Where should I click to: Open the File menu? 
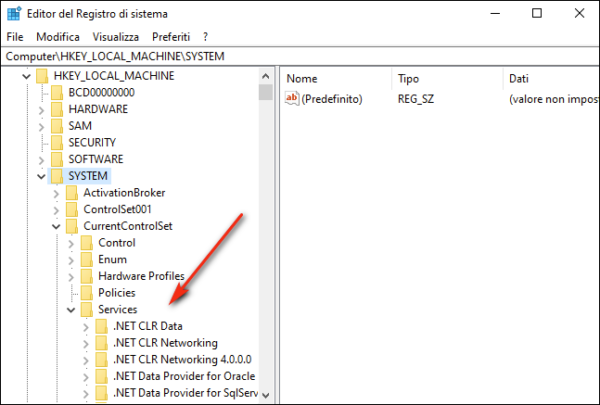click(x=15, y=37)
